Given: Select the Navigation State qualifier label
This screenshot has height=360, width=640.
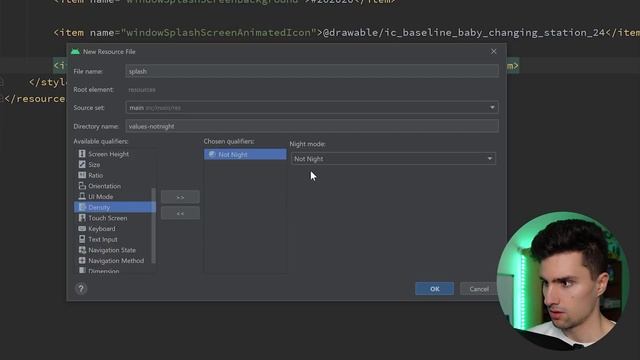Looking at the screenshot, I should (112, 250).
